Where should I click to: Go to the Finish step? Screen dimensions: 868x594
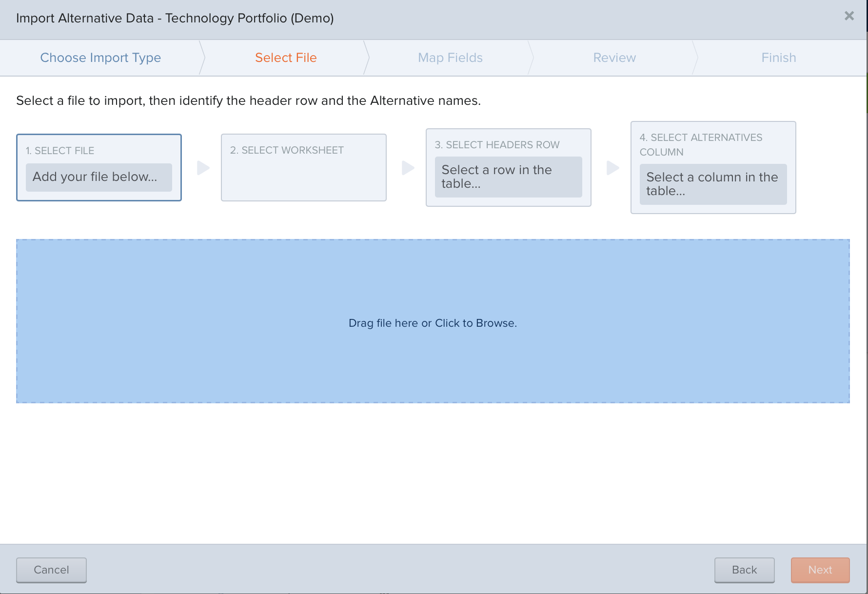(x=779, y=58)
